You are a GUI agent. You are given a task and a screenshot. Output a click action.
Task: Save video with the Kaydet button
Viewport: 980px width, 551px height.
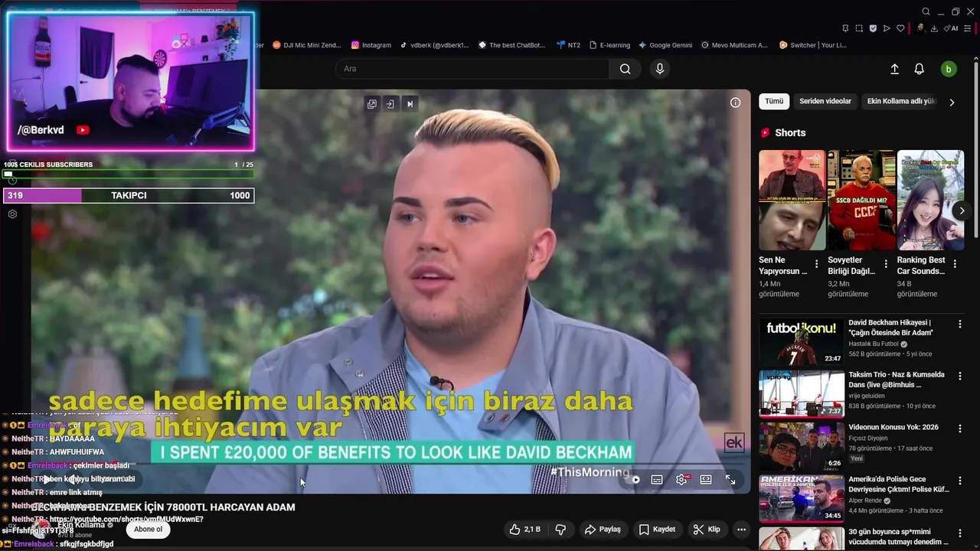pos(658,530)
